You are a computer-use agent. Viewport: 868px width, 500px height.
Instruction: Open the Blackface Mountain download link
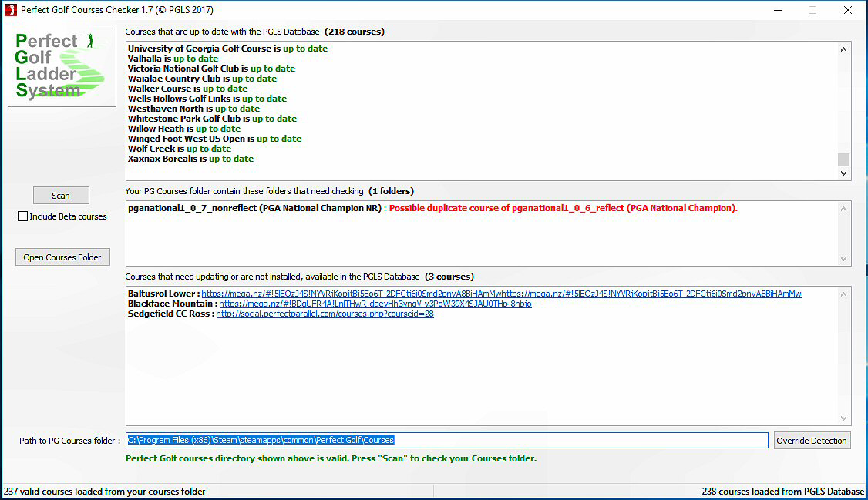[375, 304]
